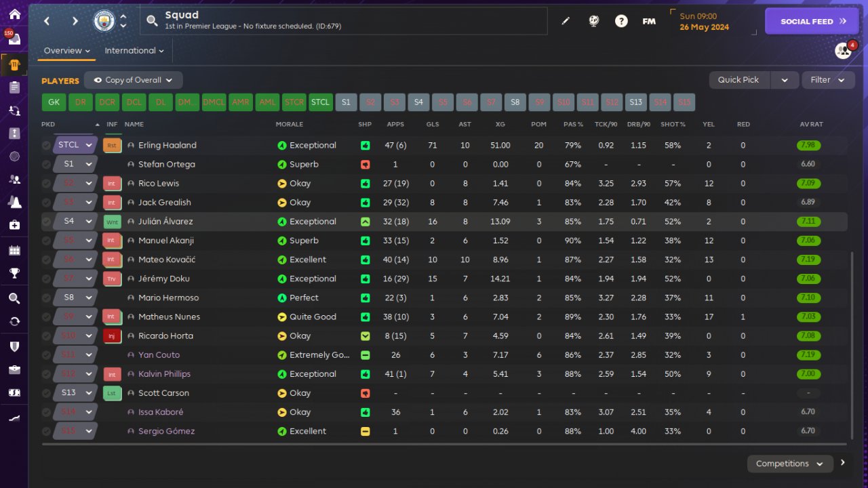The width and height of the screenshot is (868, 488).
Task: Sort by the AV RAT column header
Action: [x=810, y=125]
